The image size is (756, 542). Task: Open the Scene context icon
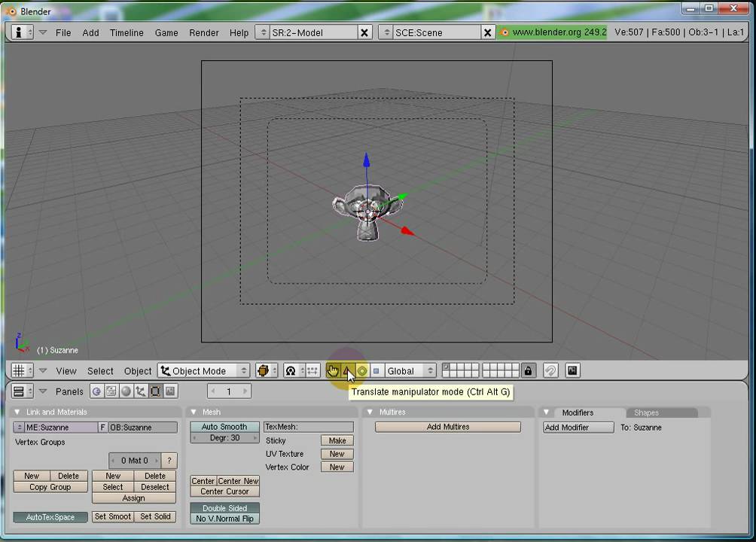point(169,391)
